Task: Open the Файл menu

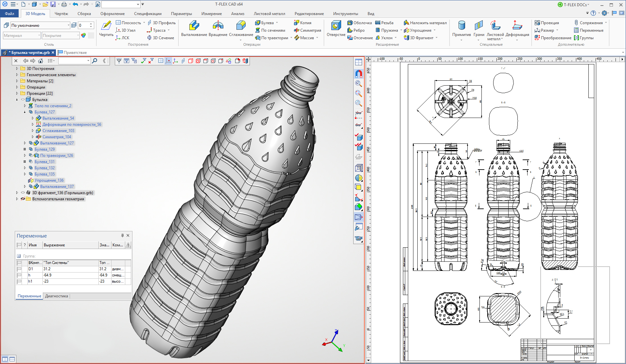Action: pyautogui.click(x=9, y=14)
